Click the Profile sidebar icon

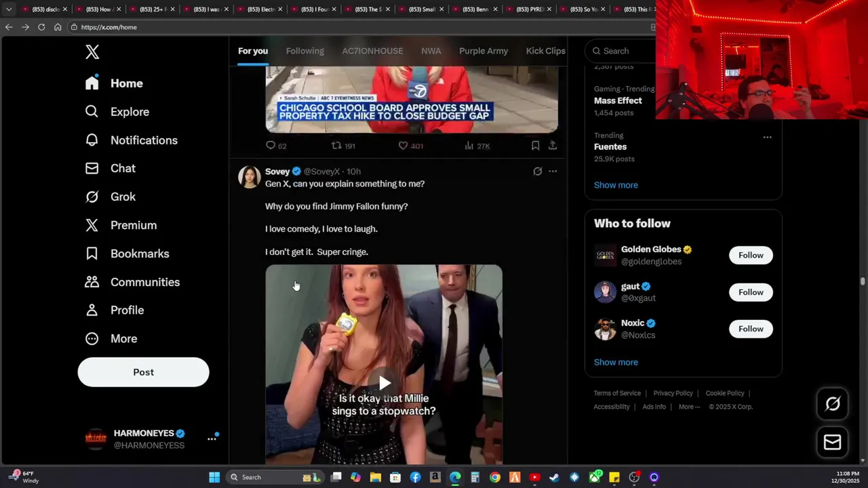[92, 310]
